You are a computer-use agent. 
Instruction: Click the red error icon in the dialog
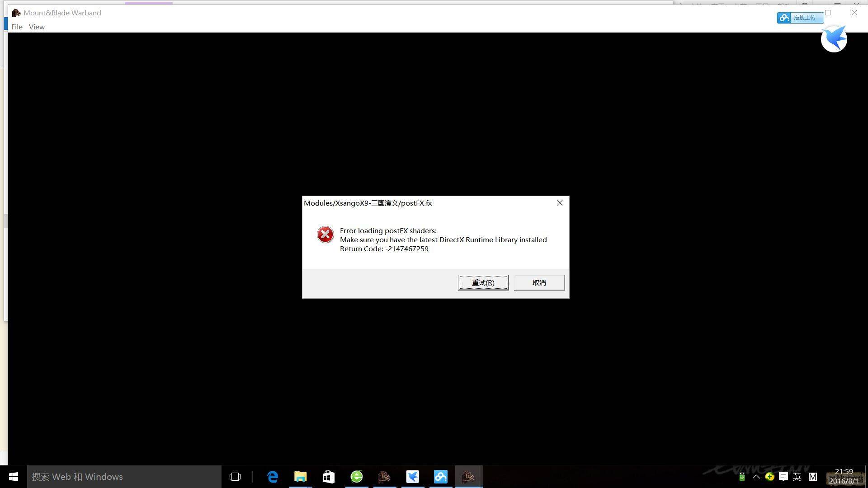(x=325, y=235)
